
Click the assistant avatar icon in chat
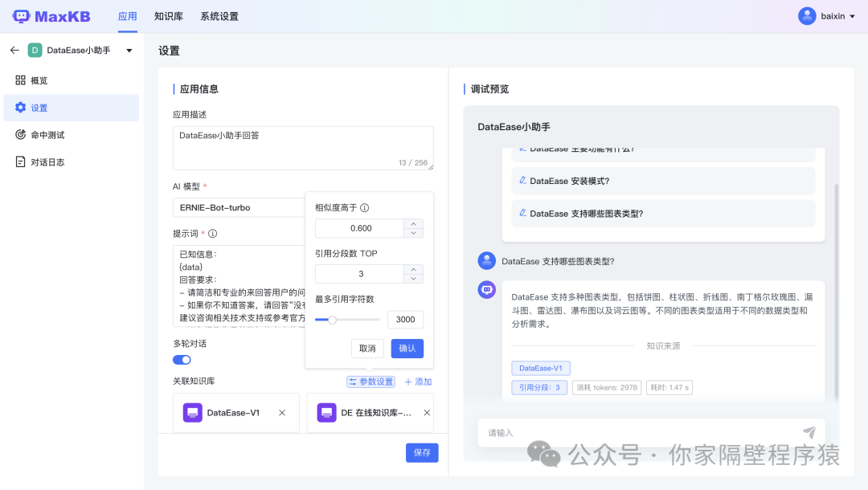point(486,289)
